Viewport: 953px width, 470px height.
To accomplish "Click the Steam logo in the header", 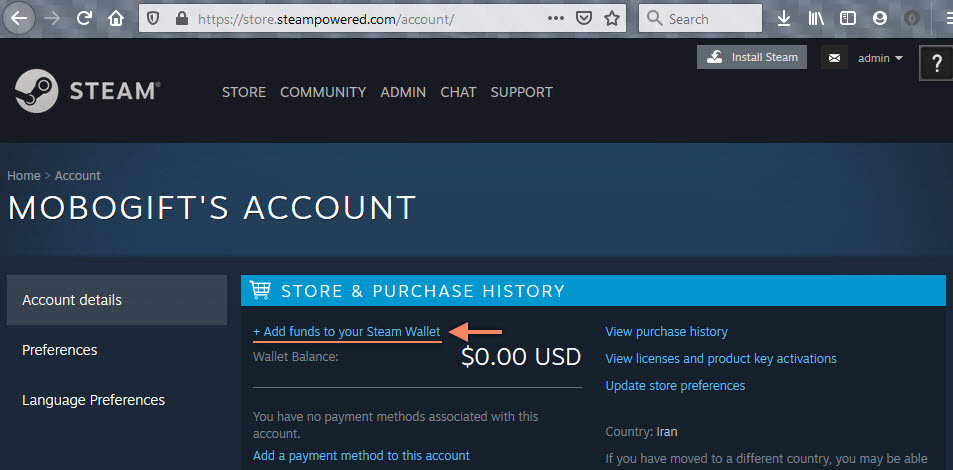I will click(87, 91).
